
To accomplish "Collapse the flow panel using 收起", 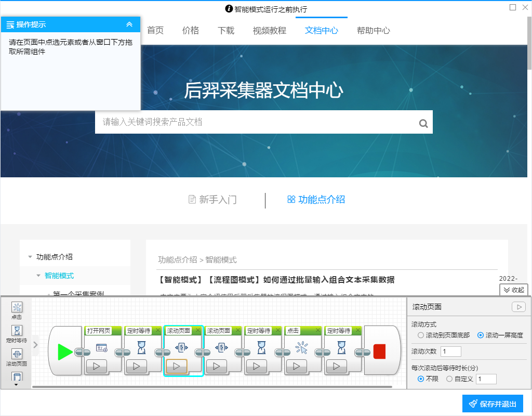I will (514, 290).
